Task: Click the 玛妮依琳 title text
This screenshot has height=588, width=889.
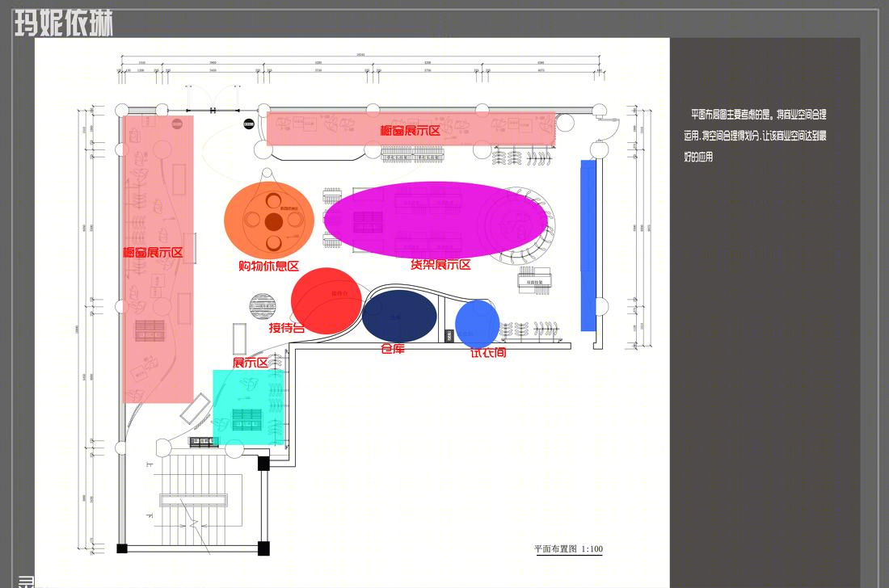Action: (64, 23)
